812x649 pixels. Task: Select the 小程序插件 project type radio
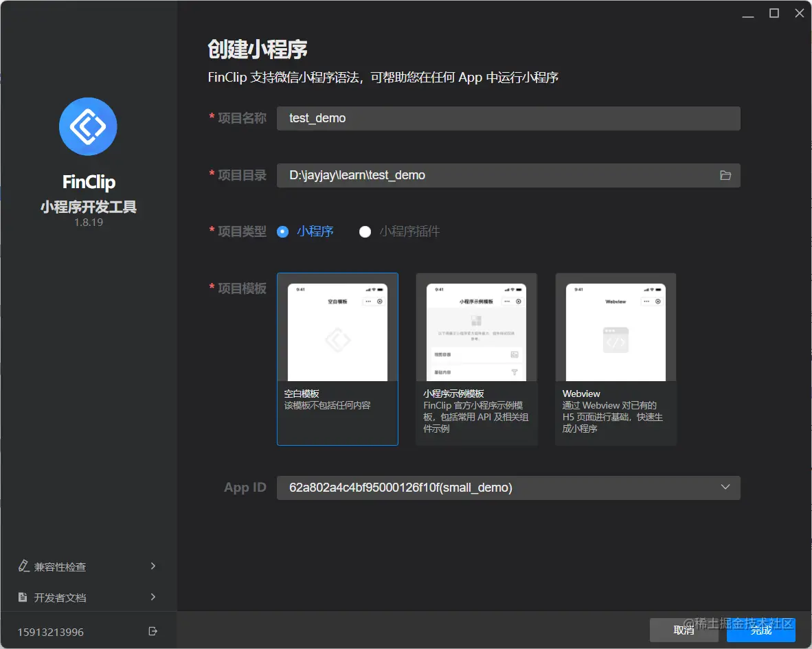(x=365, y=231)
